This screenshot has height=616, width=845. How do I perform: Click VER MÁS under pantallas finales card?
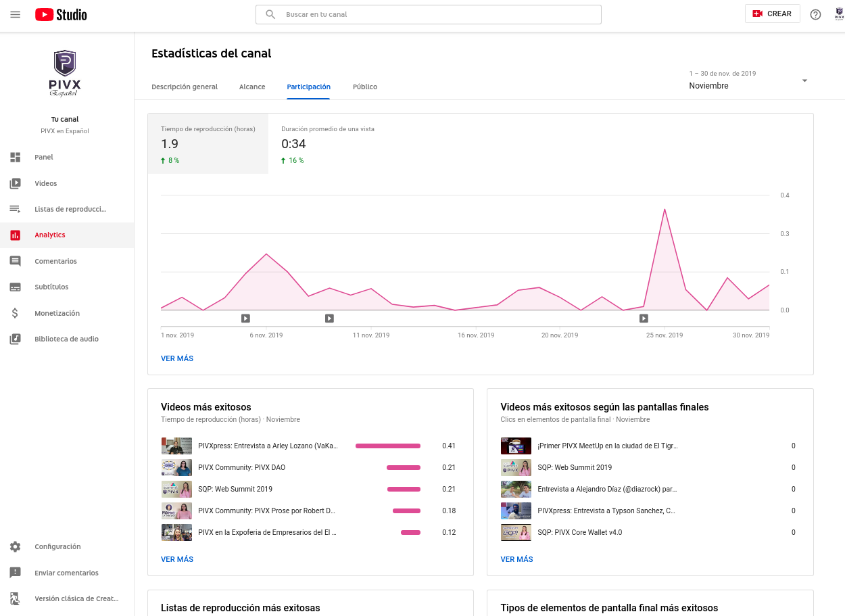tap(516, 559)
